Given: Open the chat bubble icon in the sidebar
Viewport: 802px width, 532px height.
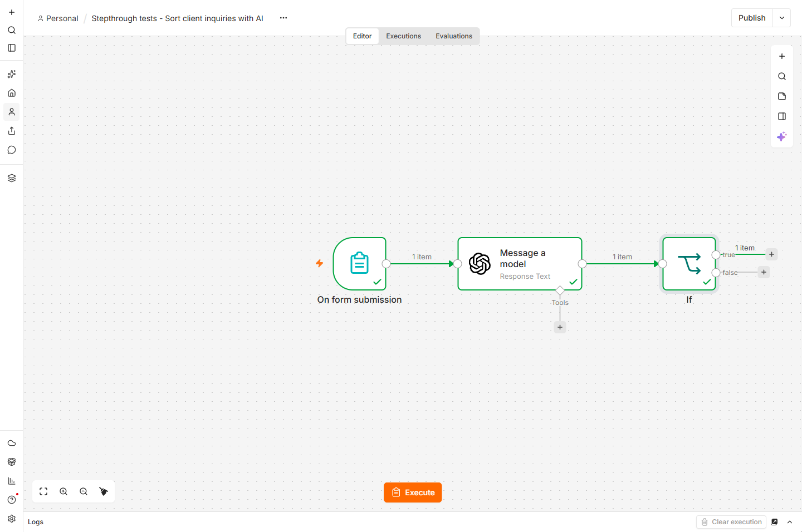Looking at the screenshot, I should coord(12,150).
